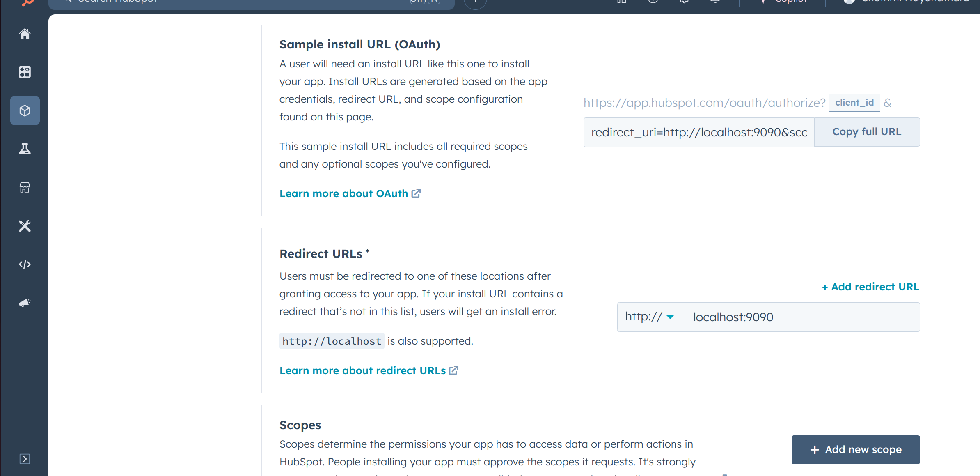
Task: Open the Home icon in sidebar
Action: click(25, 34)
